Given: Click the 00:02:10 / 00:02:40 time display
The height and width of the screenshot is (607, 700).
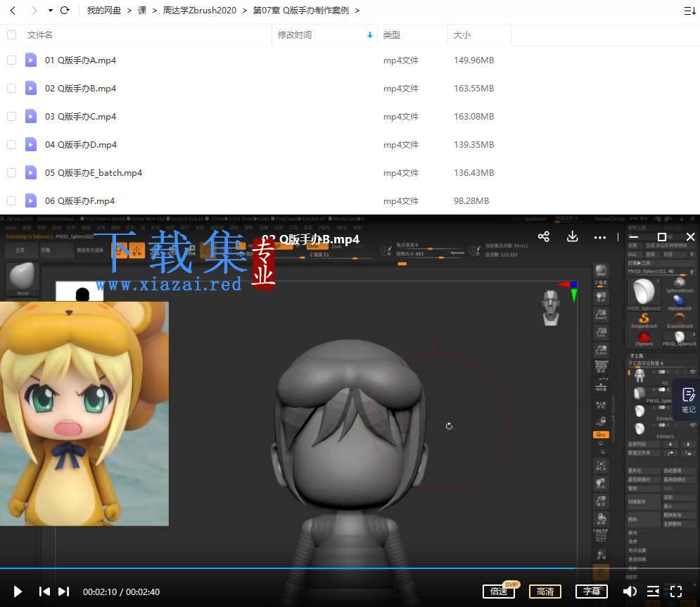Looking at the screenshot, I should pos(122,592).
